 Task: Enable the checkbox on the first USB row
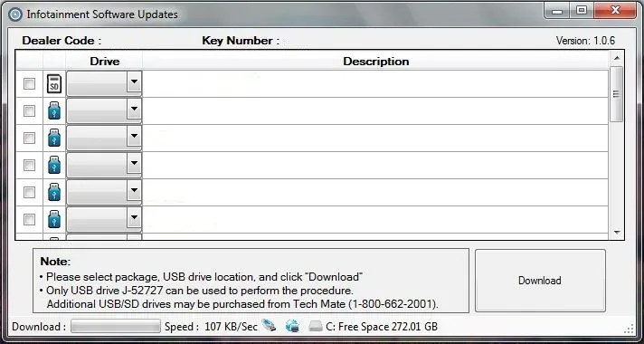point(29,111)
